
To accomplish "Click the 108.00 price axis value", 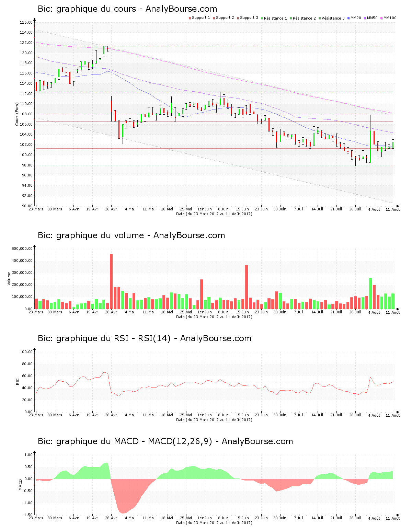I will coord(26,114).
